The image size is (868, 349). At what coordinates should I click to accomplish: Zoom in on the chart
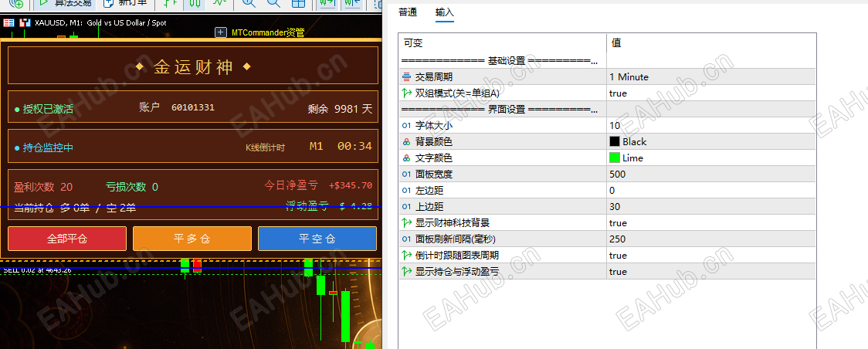249,3
